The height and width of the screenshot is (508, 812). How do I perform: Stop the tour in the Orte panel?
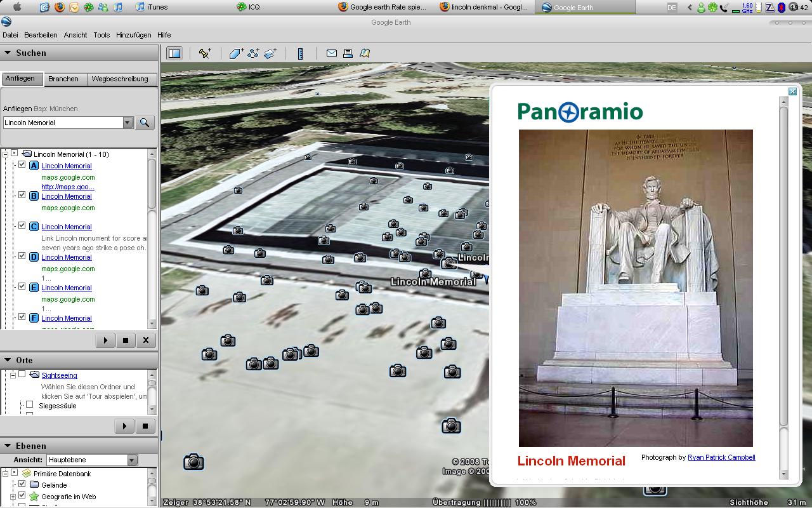point(145,426)
